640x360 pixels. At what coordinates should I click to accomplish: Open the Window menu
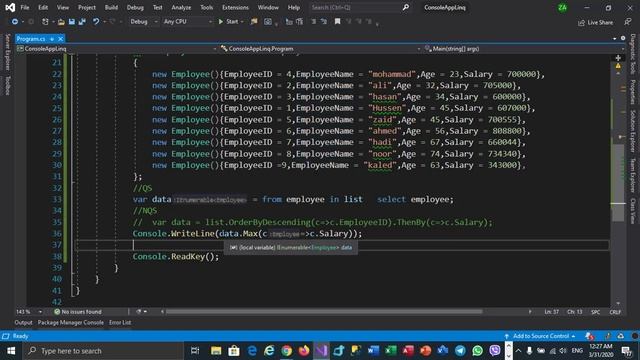pyautogui.click(x=268, y=7)
